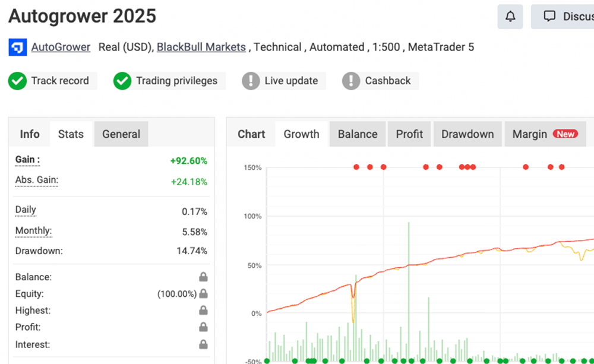This screenshot has height=364, width=594.
Task: Click the lock icon beside Balance
Action: [x=203, y=277]
